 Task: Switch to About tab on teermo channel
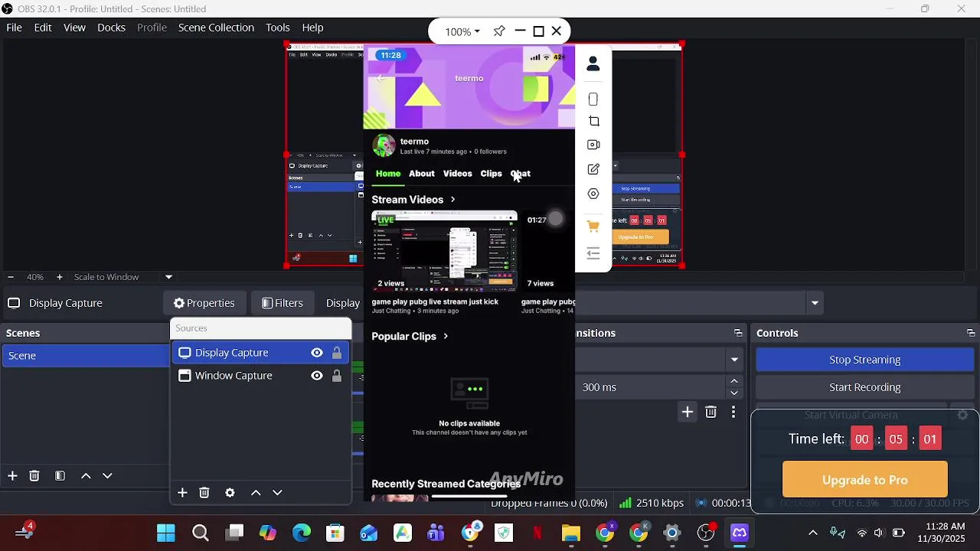[x=421, y=174]
